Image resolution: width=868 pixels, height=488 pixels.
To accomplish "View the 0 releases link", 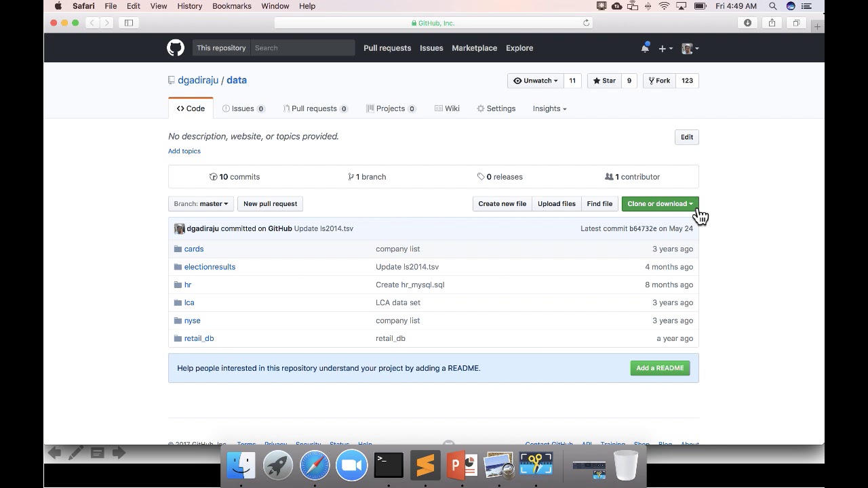I will (x=500, y=177).
